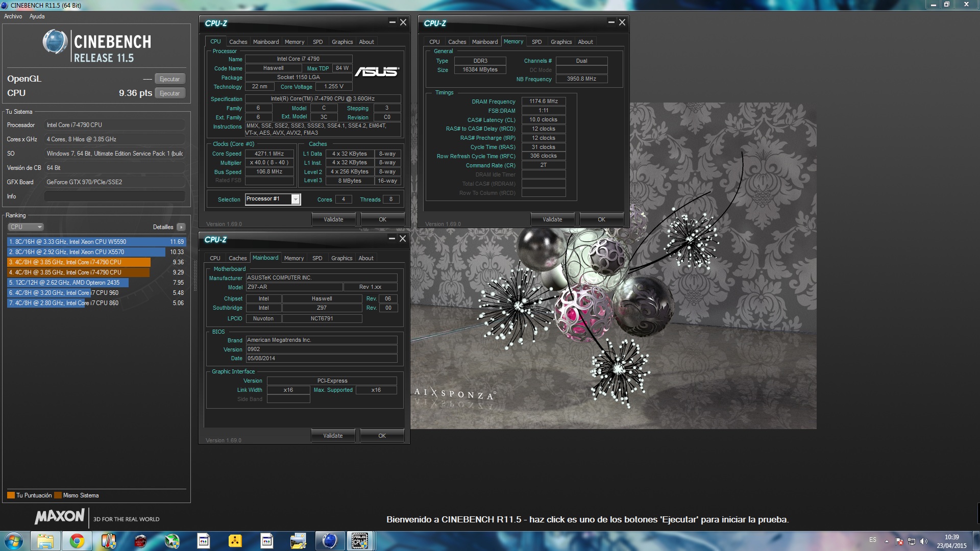Open the red dragon app on taskbar
The width and height of the screenshot is (980, 551).
click(x=140, y=541)
